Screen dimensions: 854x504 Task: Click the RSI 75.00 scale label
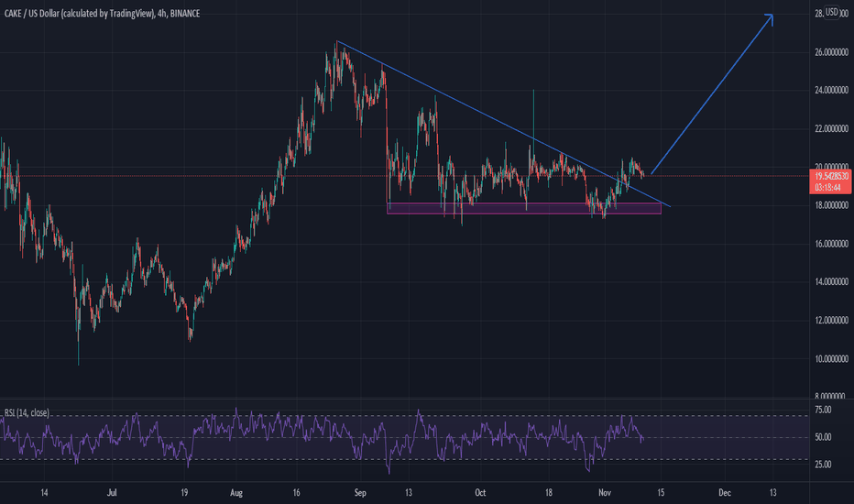823,410
